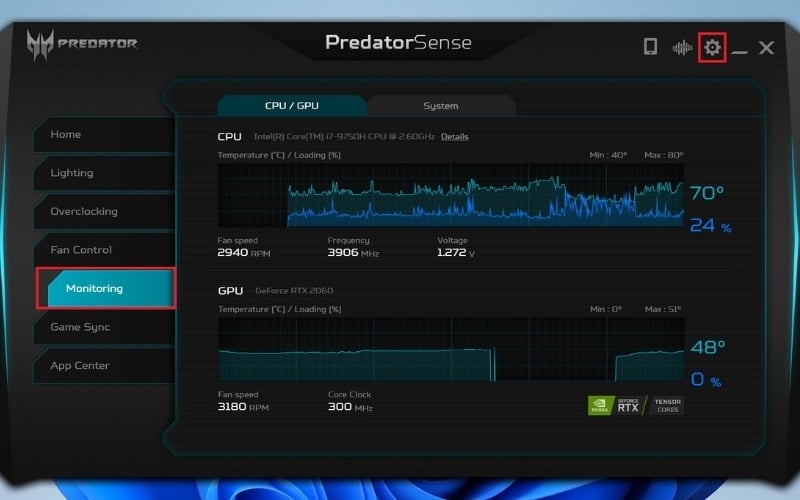Click the CPU fan speed 2940 RPM

tap(244, 253)
